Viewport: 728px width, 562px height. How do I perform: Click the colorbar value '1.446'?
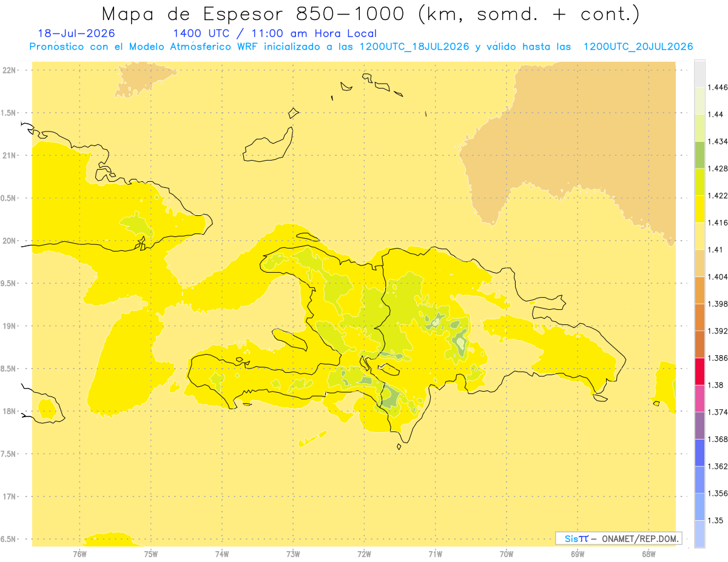coord(718,87)
